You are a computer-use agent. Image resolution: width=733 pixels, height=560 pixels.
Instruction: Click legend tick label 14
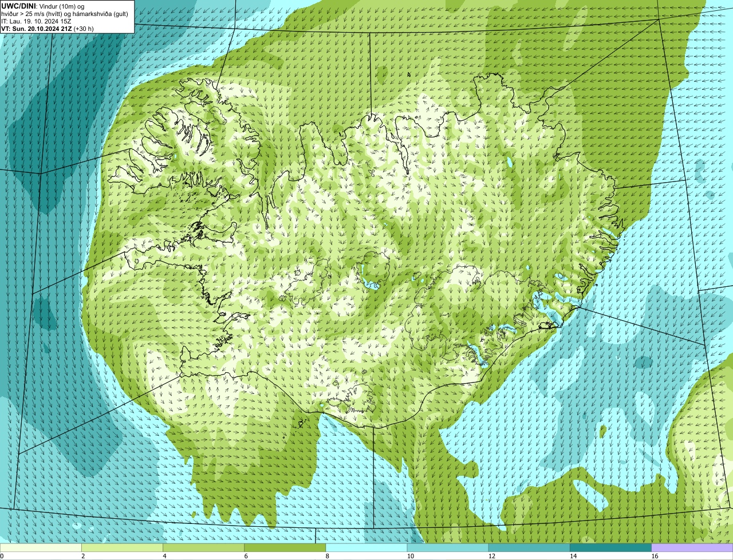573,556
